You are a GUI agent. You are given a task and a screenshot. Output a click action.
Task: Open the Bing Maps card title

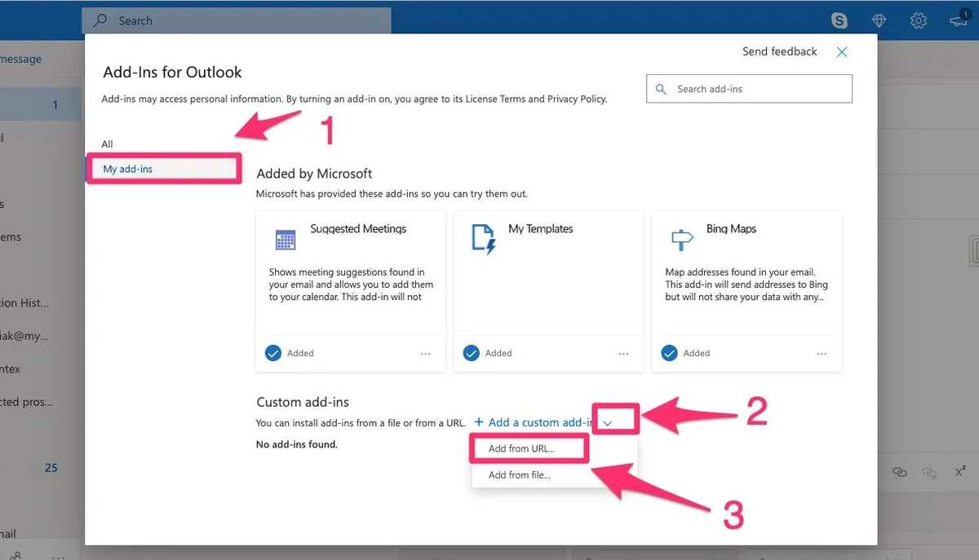click(731, 229)
